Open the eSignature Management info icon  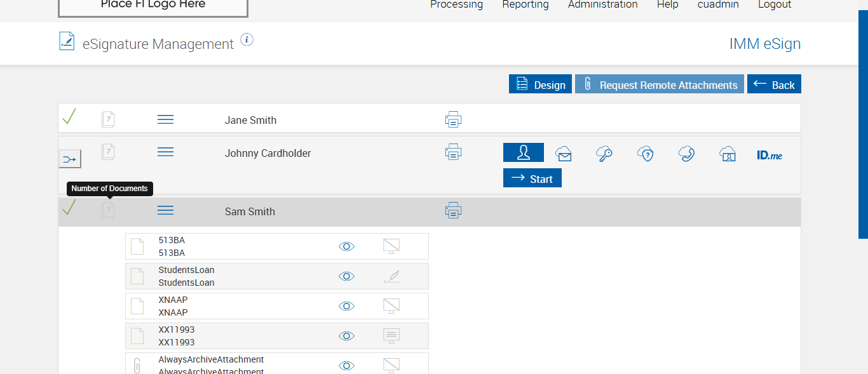coord(247,40)
